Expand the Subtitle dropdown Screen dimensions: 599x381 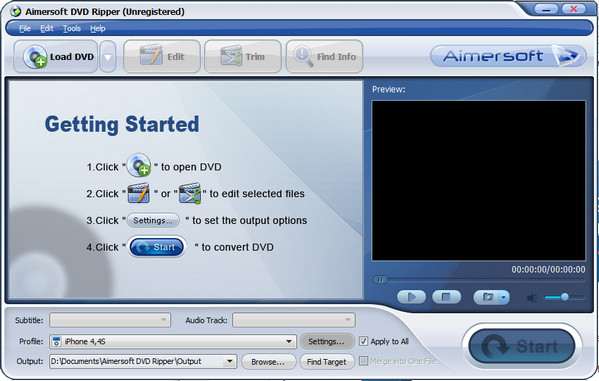(x=110, y=320)
